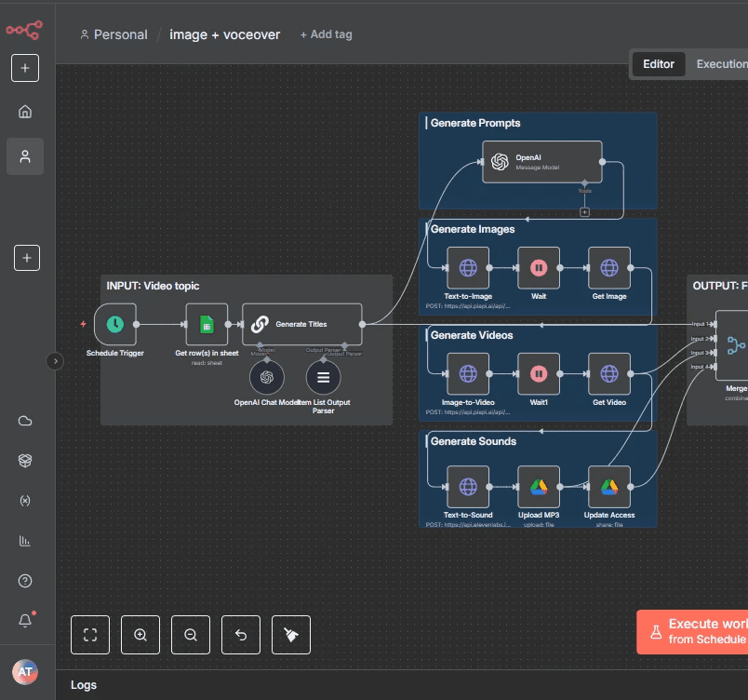Select the Image-to-Video HTTP node

[468, 374]
